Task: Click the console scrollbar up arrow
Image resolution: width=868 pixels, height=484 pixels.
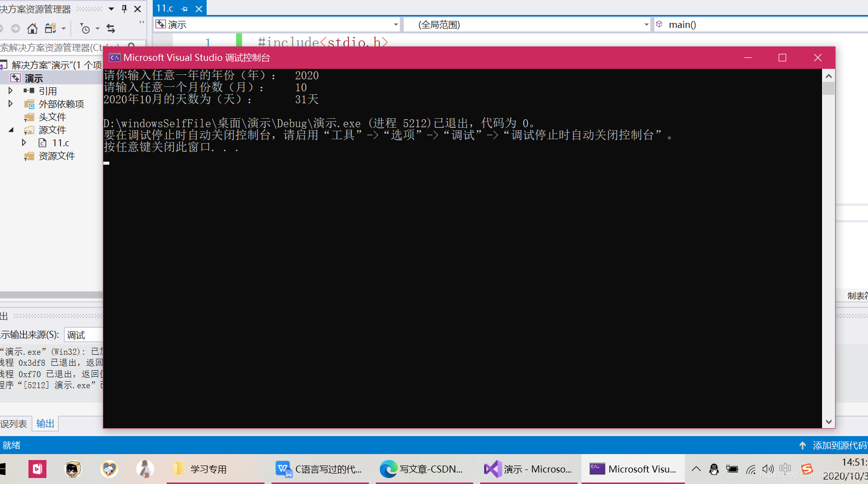Action: pos(829,76)
